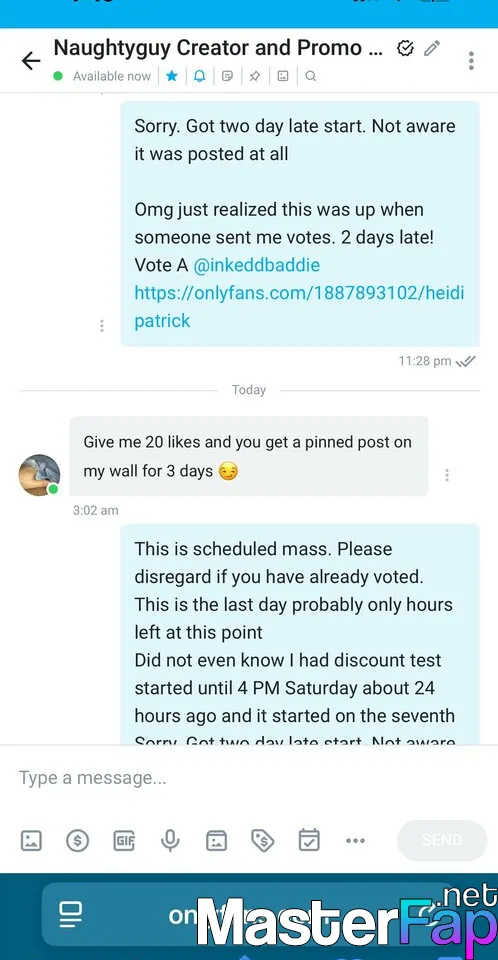Edit display name with pencil icon

(432, 48)
